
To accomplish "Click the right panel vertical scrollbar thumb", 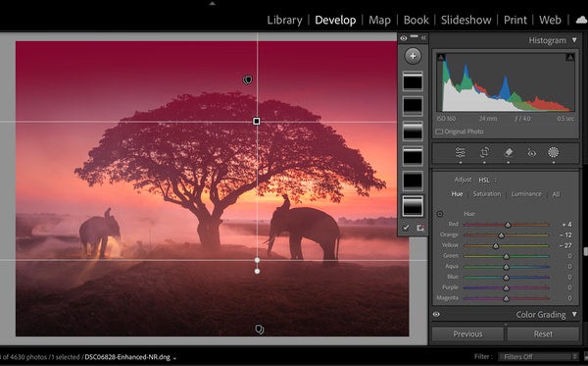I will tap(585, 252).
